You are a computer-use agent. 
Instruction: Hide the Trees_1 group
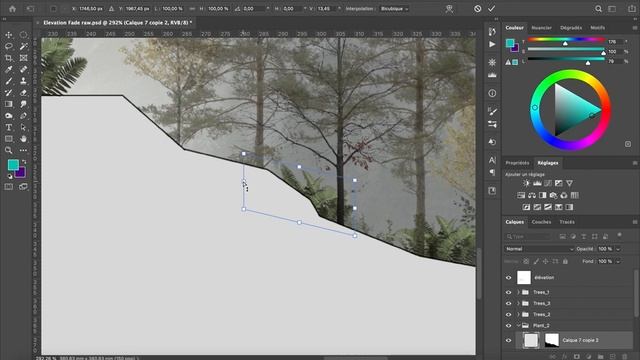click(509, 292)
